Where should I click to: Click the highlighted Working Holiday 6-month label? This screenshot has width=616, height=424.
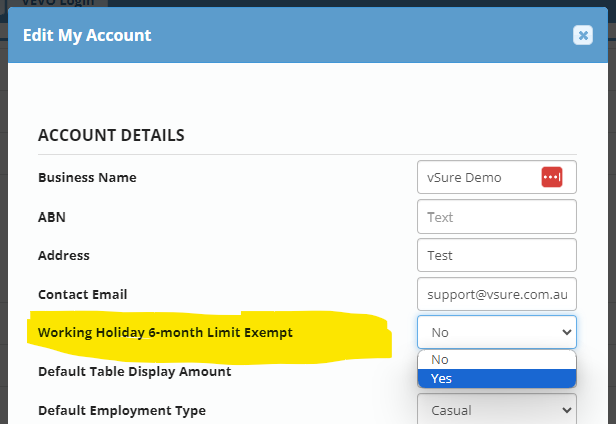coord(165,332)
